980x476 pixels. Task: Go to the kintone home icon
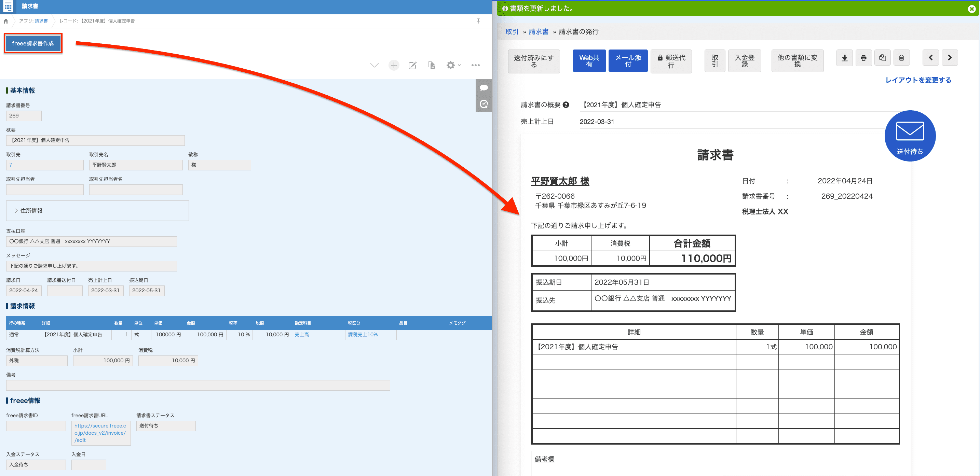click(x=6, y=21)
